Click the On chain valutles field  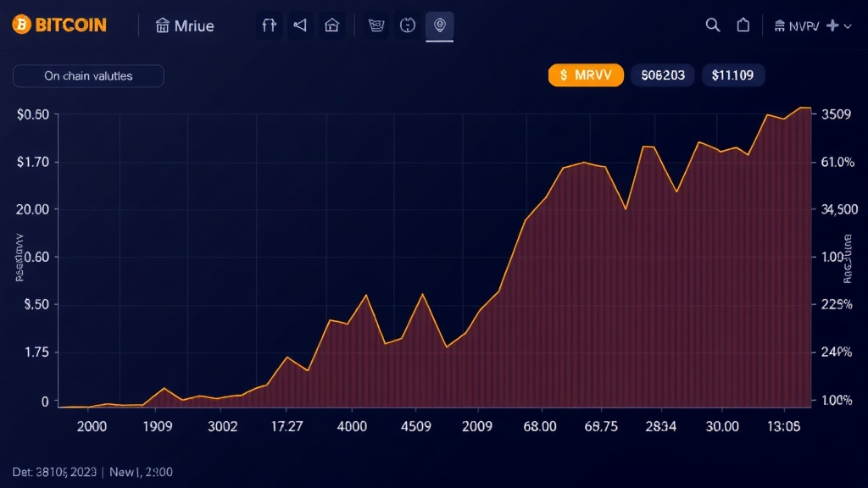88,76
